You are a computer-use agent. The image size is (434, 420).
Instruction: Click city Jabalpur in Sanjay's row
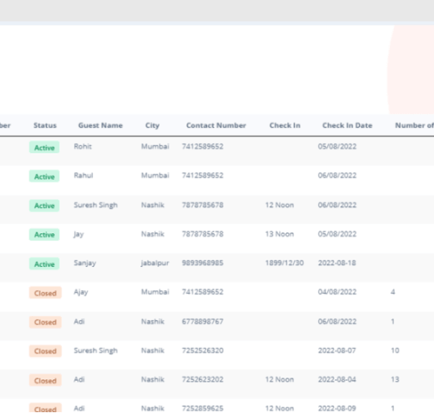click(x=155, y=263)
